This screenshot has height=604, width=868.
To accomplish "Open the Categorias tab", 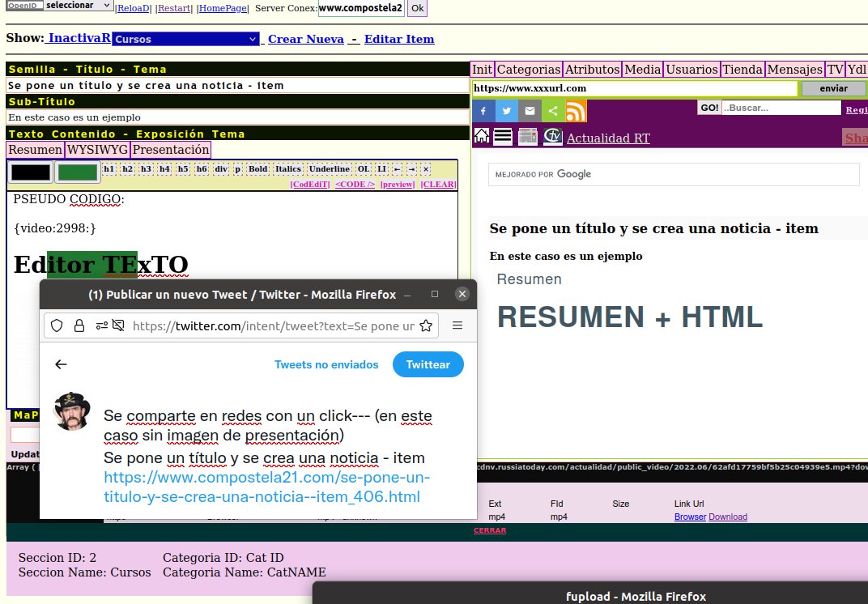I will [x=529, y=69].
